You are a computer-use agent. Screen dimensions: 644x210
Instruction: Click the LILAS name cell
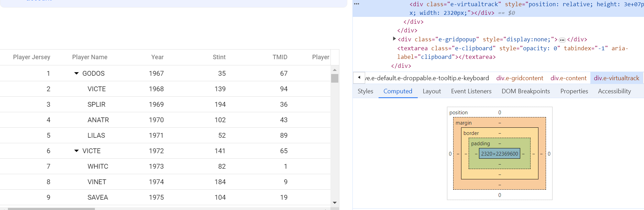tap(96, 135)
